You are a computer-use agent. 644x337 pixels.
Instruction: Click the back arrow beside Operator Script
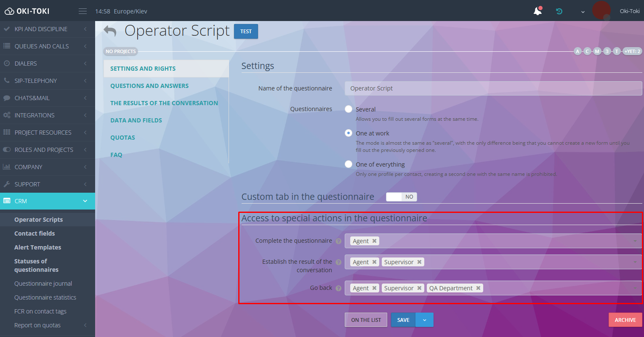click(x=110, y=31)
